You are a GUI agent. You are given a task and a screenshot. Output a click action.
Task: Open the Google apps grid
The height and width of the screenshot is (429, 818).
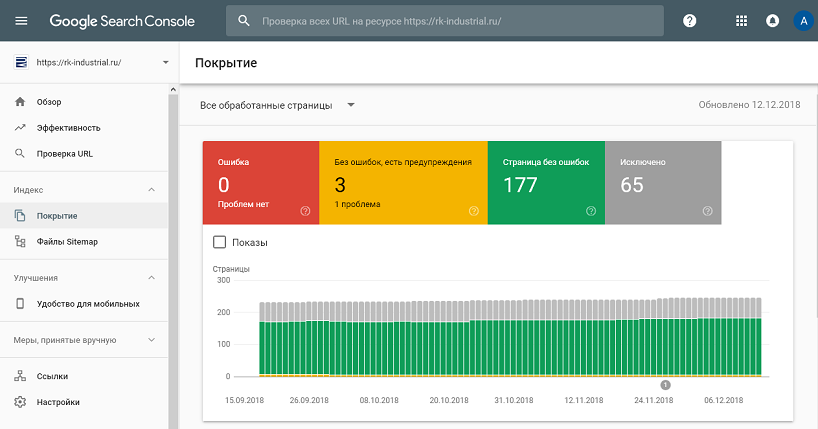pos(741,21)
